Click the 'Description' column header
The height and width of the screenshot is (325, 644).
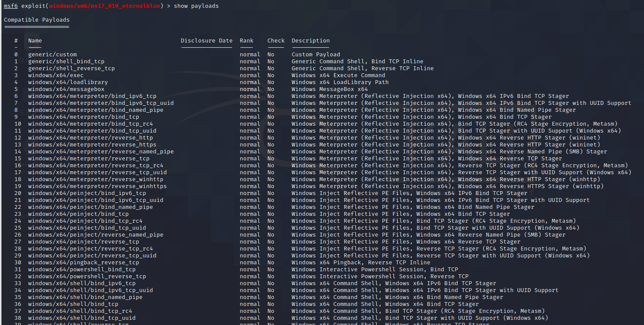pos(311,41)
